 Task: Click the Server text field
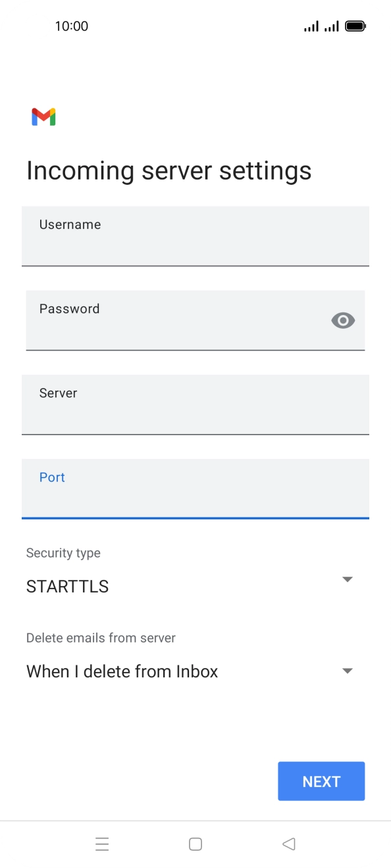point(195,404)
